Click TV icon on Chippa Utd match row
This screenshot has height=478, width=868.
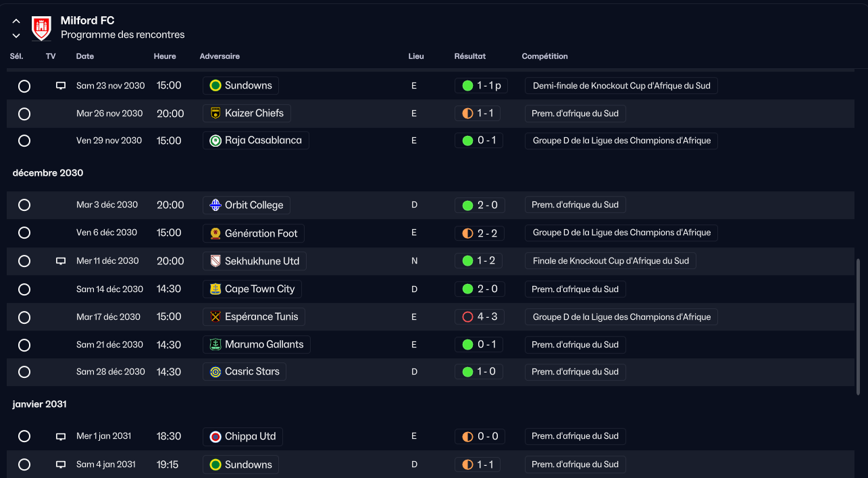tap(61, 437)
